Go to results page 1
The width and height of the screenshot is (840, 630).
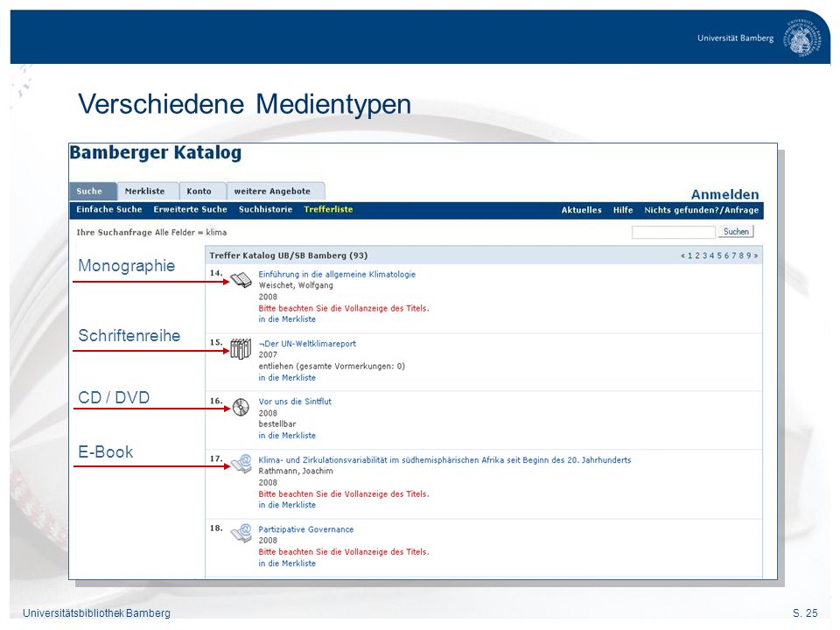[x=690, y=256]
